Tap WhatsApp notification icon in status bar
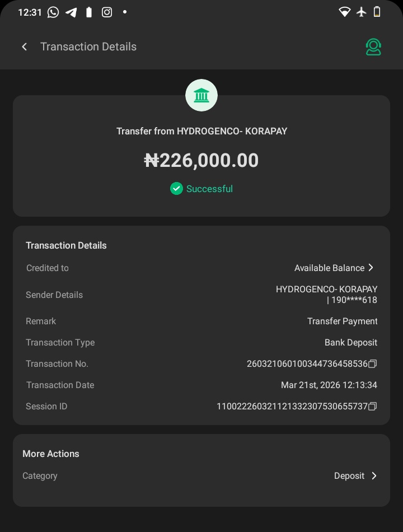The height and width of the screenshot is (532, 403). pos(53,12)
